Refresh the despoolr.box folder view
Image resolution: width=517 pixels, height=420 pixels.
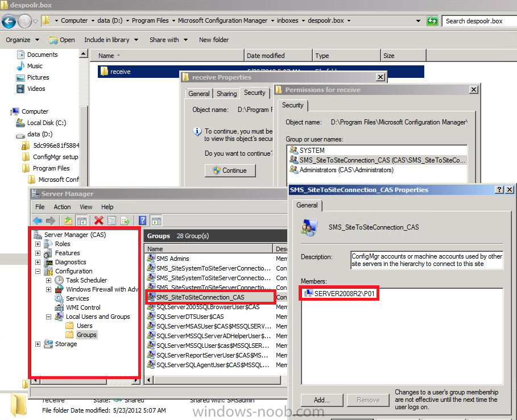432,21
